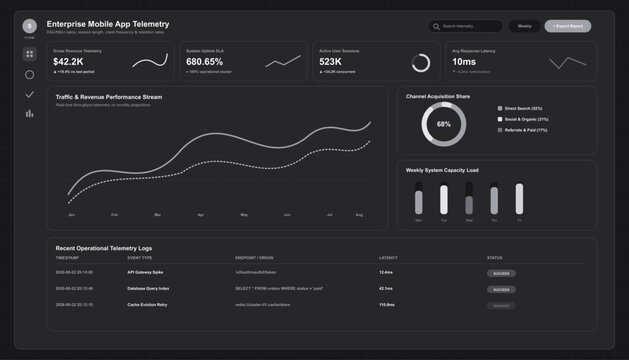The height and width of the screenshot is (360, 629).
Task: Click the Direct Search legend swatch
Action: [500, 108]
